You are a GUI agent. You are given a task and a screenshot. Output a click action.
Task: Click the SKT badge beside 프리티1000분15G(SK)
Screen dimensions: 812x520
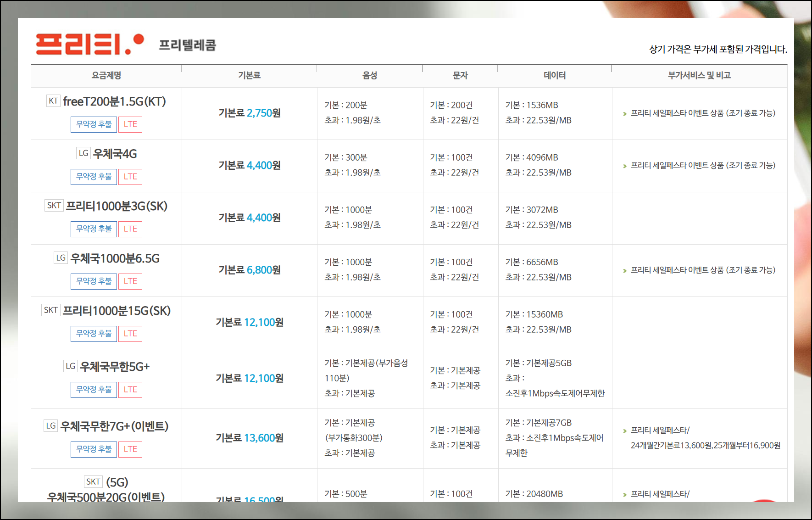pos(51,310)
